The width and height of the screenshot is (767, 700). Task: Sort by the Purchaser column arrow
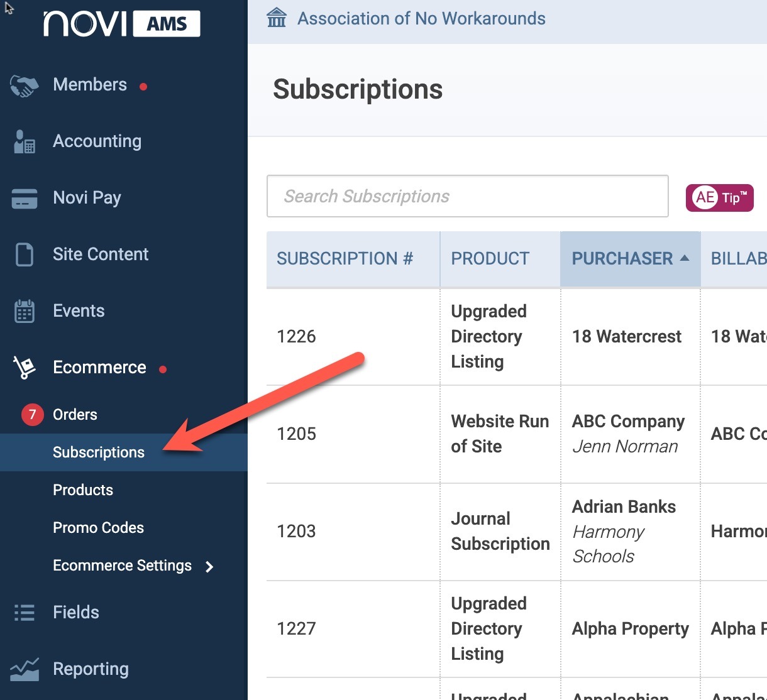[685, 258]
